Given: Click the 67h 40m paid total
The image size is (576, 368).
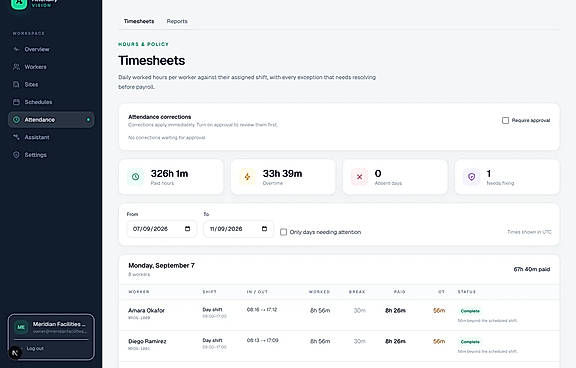Looking at the screenshot, I should pyautogui.click(x=532, y=269).
